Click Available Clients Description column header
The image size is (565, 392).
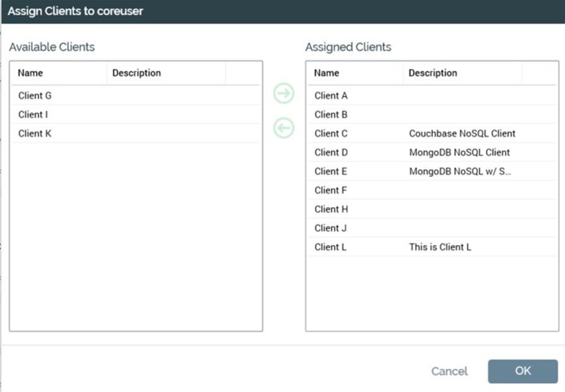[137, 73]
